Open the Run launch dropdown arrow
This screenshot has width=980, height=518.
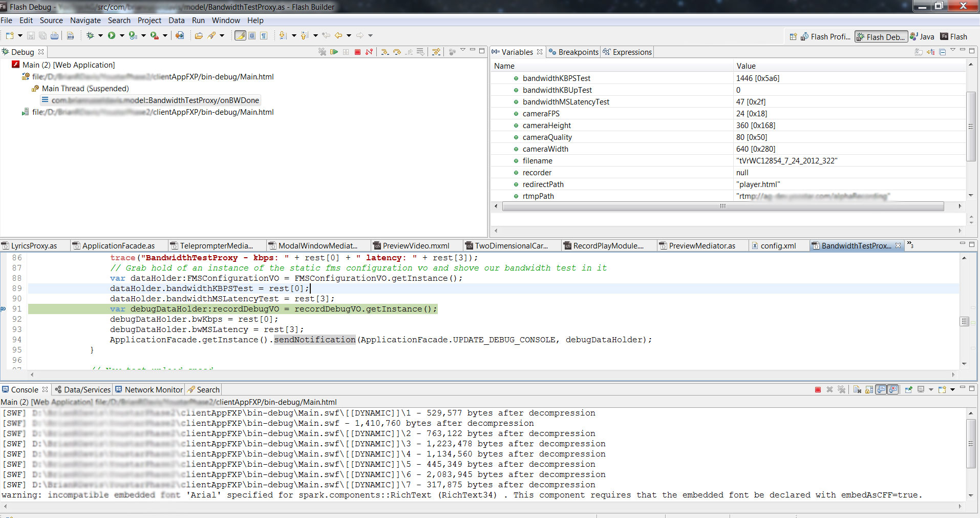pyautogui.click(x=122, y=35)
